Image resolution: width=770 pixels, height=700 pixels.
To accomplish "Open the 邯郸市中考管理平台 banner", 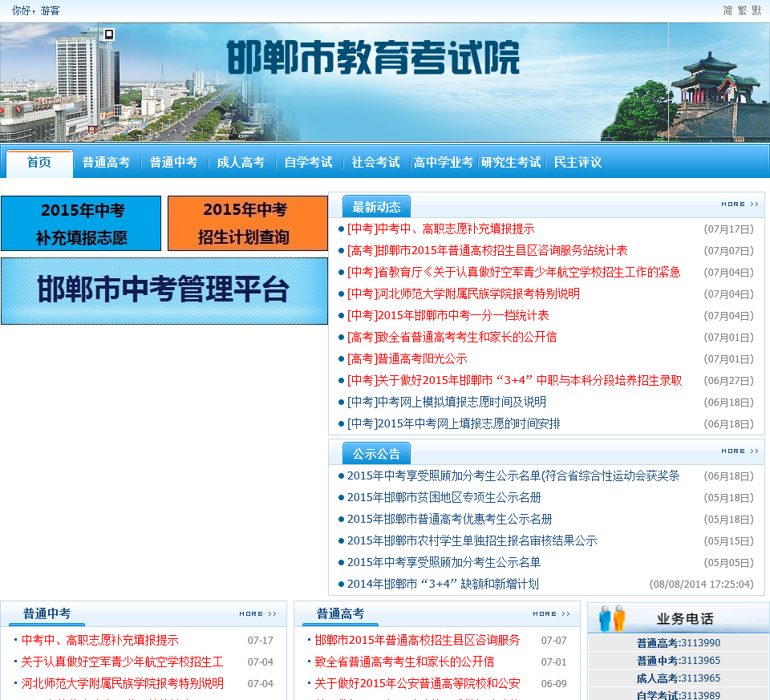I will click(164, 290).
